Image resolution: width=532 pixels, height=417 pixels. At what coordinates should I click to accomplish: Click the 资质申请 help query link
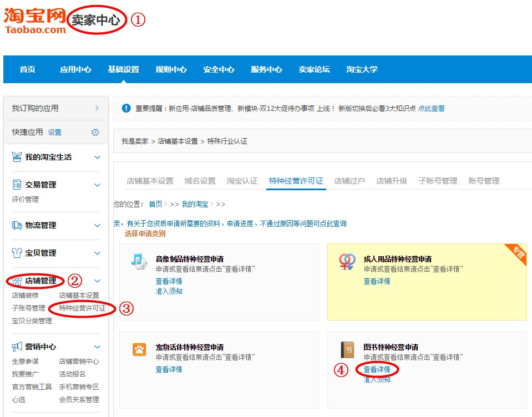click(230, 223)
